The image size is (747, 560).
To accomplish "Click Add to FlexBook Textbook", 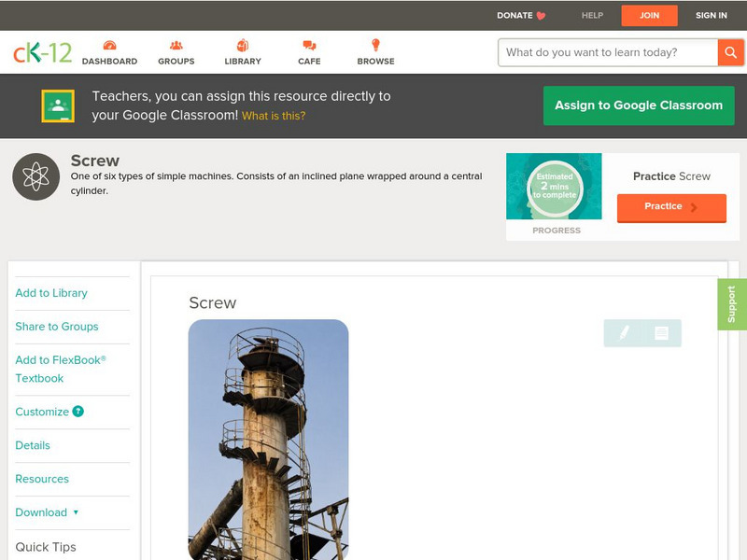I will click(x=61, y=369).
